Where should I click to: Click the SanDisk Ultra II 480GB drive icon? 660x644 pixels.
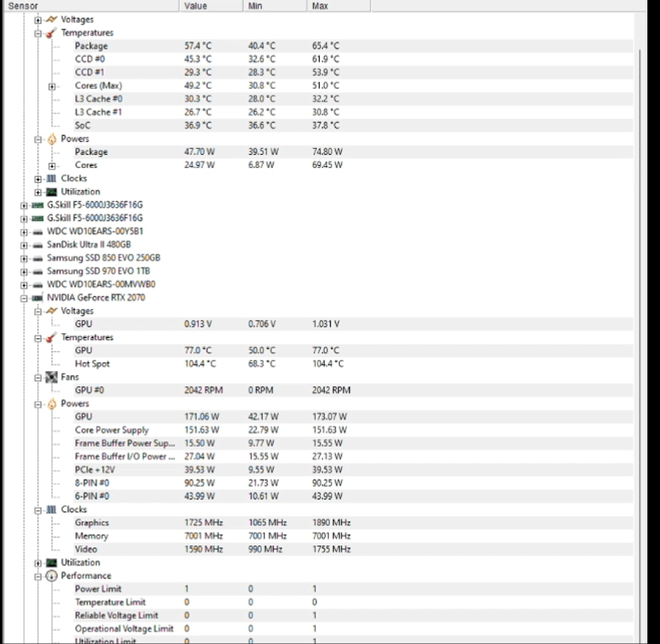37,245
